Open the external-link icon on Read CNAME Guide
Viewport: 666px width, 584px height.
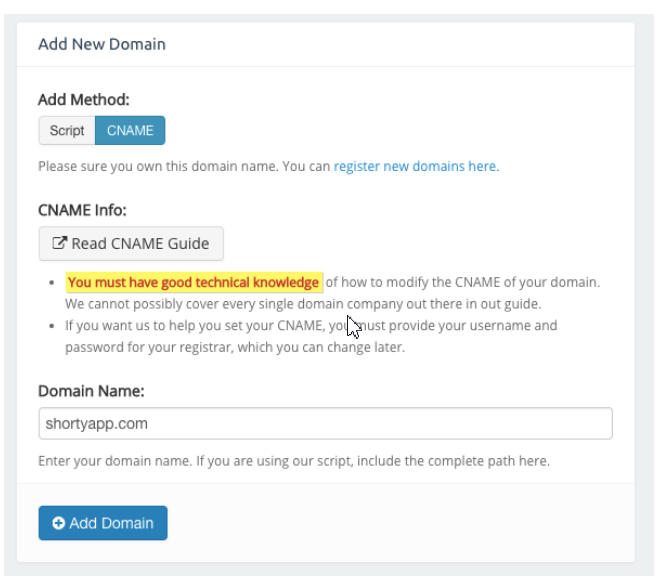pos(59,243)
